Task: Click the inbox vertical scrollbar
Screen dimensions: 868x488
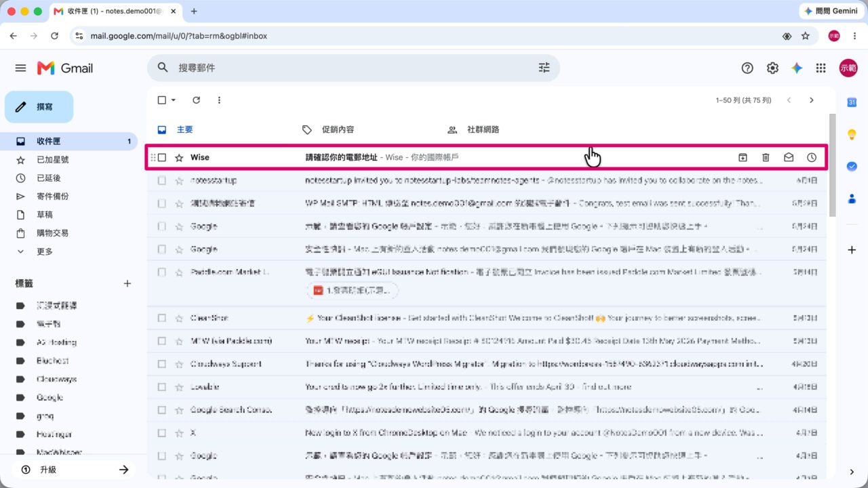Action: click(x=832, y=165)
